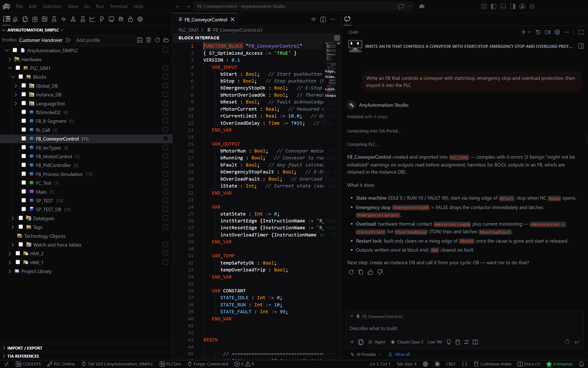588x368 pixels.
Task: Click the code minimap in editor
Action: pyautogui.click(x=331, y=71)
